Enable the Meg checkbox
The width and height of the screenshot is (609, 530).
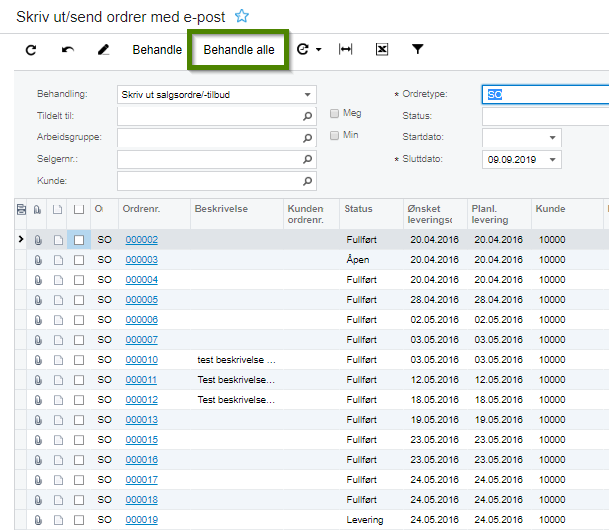[336, 114]
